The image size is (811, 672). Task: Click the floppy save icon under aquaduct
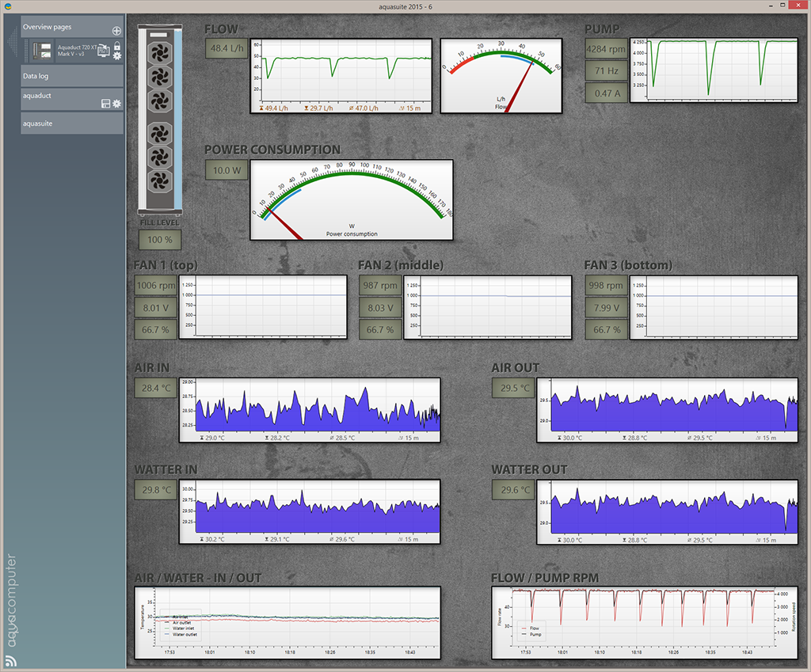click(105, 104)
